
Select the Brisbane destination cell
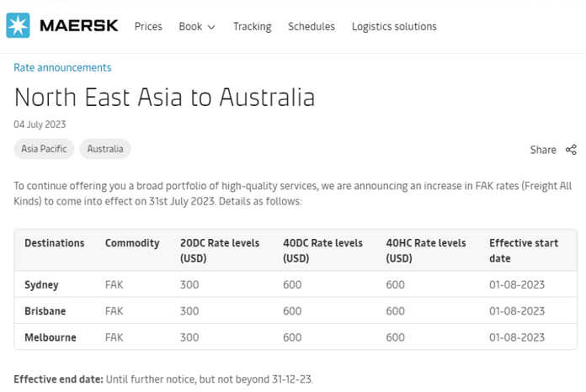click(x=45, y=311)
